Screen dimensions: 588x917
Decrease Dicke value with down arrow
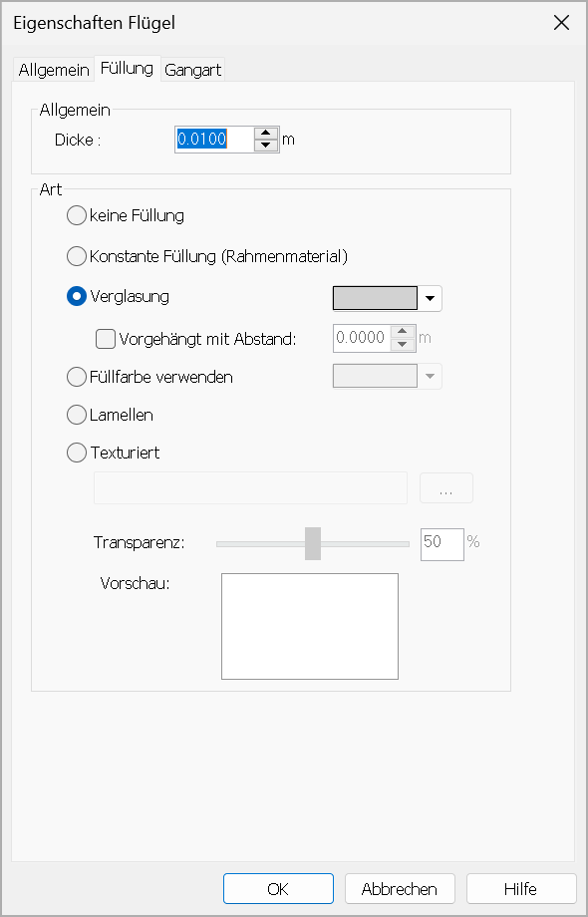pos(266,146)
